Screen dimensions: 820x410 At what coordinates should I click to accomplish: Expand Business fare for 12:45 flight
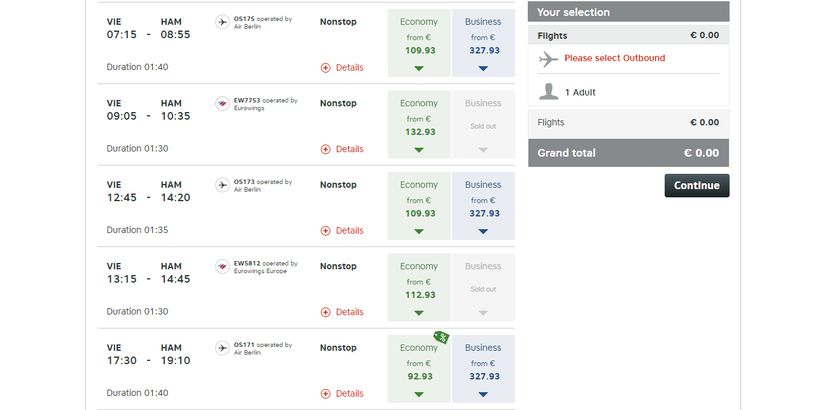[483, 231]
